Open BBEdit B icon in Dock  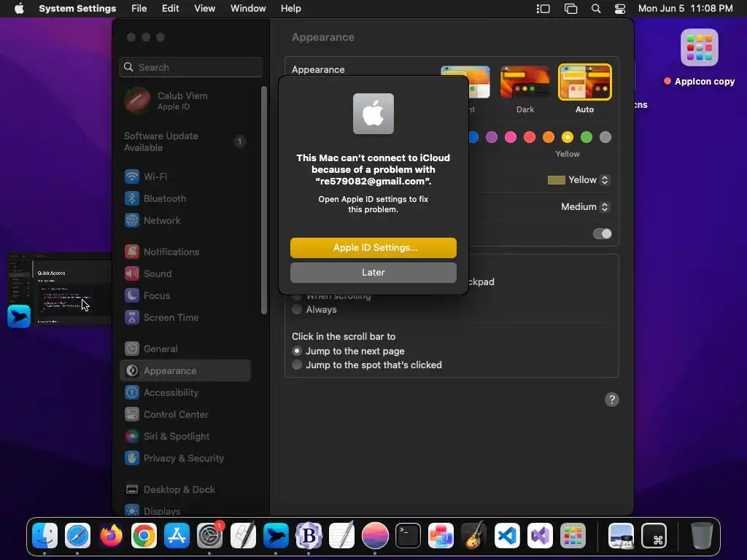point(309,536)
